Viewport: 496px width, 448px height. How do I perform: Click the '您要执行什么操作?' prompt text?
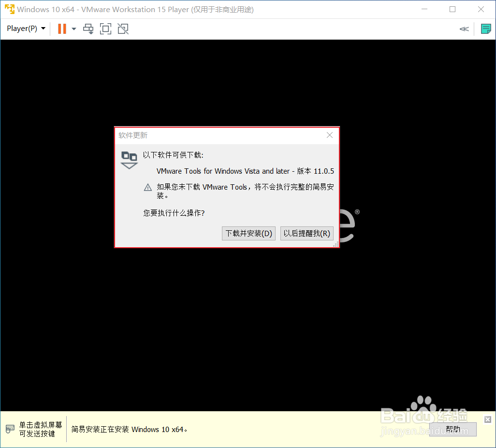[174, 213]
